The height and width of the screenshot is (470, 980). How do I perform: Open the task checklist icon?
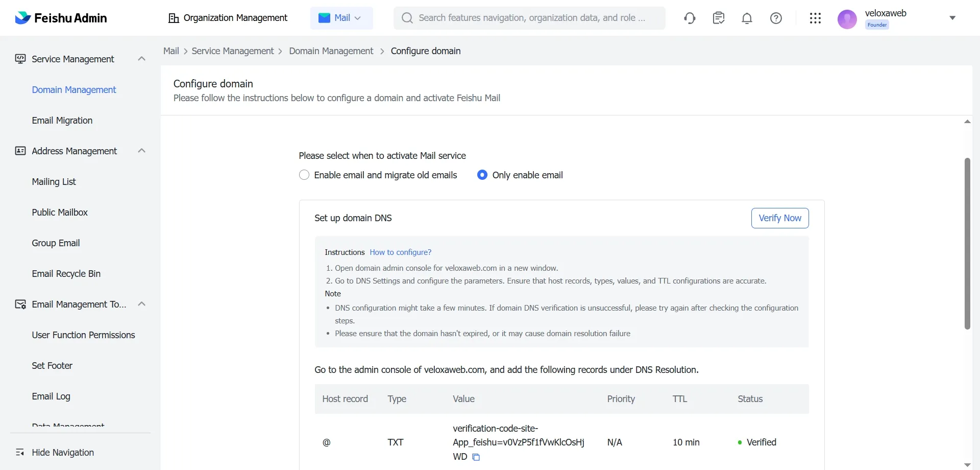719,18
